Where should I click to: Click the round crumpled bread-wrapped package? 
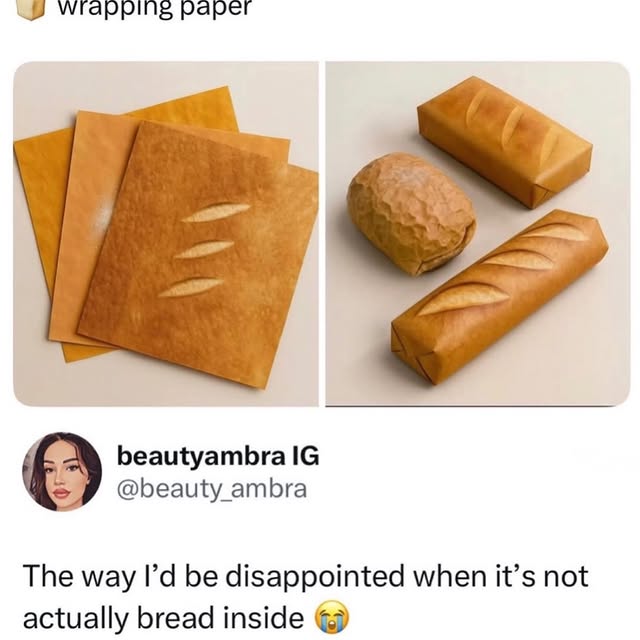tap(411, 213)
